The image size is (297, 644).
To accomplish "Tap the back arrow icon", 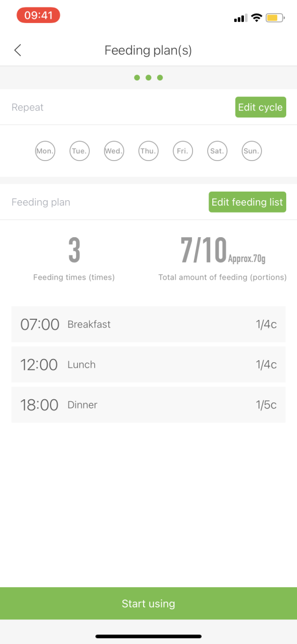I will [18, 50].
